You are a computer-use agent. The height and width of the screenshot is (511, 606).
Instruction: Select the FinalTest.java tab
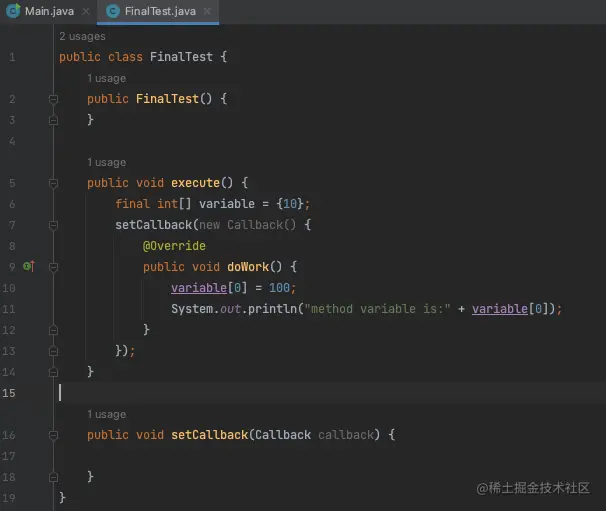pyautogui.click(x=160, y=11)
